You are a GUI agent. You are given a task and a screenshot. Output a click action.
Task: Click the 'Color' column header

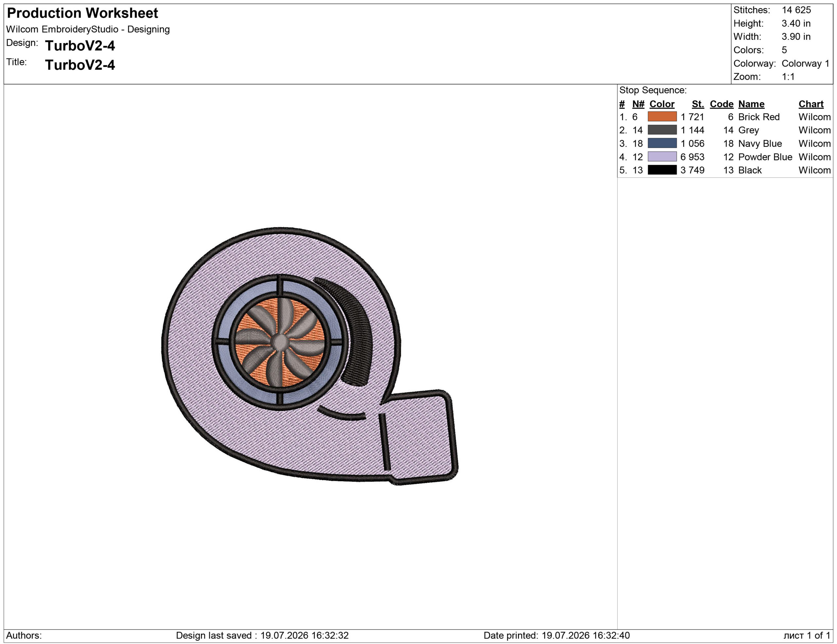pos(662,104)
